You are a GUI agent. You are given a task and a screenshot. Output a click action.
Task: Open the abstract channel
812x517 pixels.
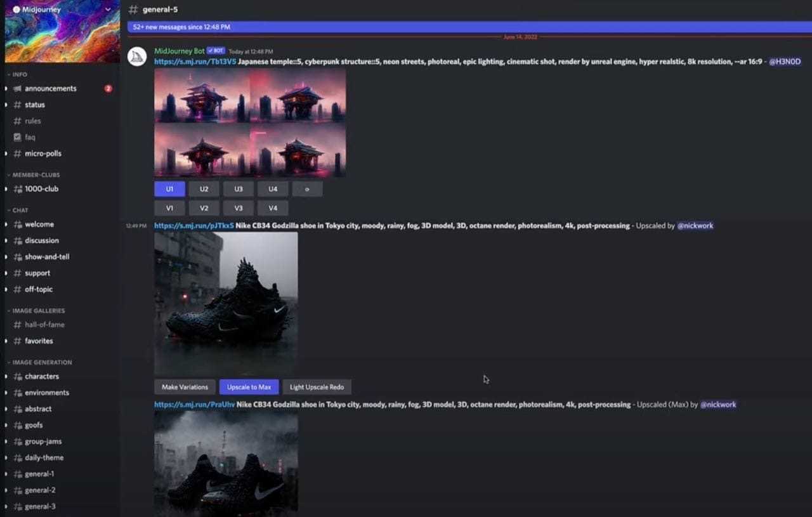click(38, 409)
